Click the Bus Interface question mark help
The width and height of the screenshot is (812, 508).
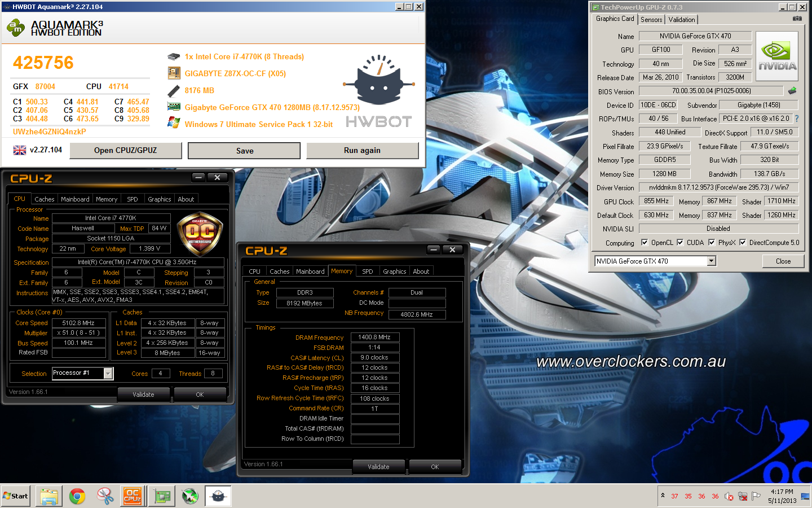797,119
